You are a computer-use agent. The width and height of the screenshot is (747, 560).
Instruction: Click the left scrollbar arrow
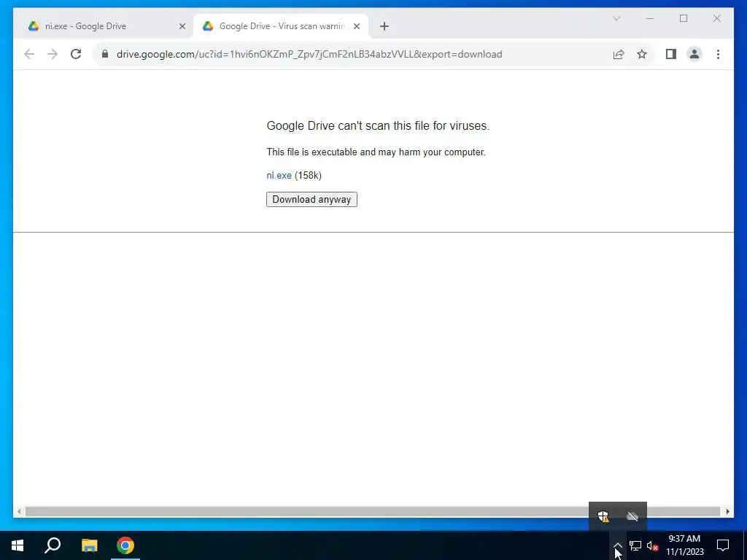(x=18, y=512)
